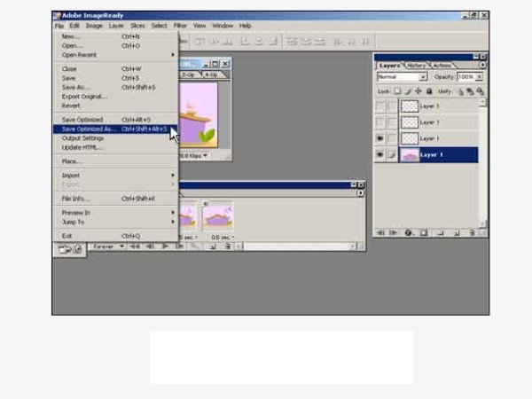Screen dimensions: 532x399
Task: Click Align left edges icon in options bar
Action: [x=245, y=42]
